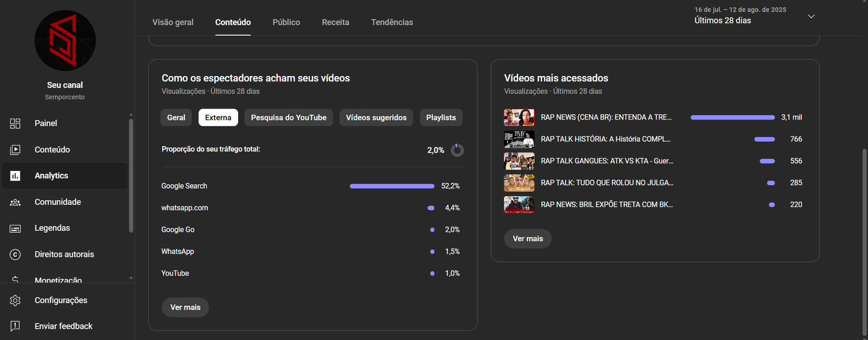This screenshot has height=340, width=868.
Task: Select the Playlists filter chip
Action: coord(441,117)
